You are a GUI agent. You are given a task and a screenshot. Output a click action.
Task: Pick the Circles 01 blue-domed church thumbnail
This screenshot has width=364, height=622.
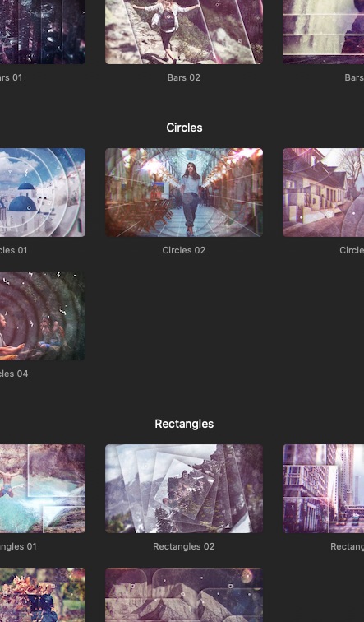[x=43, y=193]
